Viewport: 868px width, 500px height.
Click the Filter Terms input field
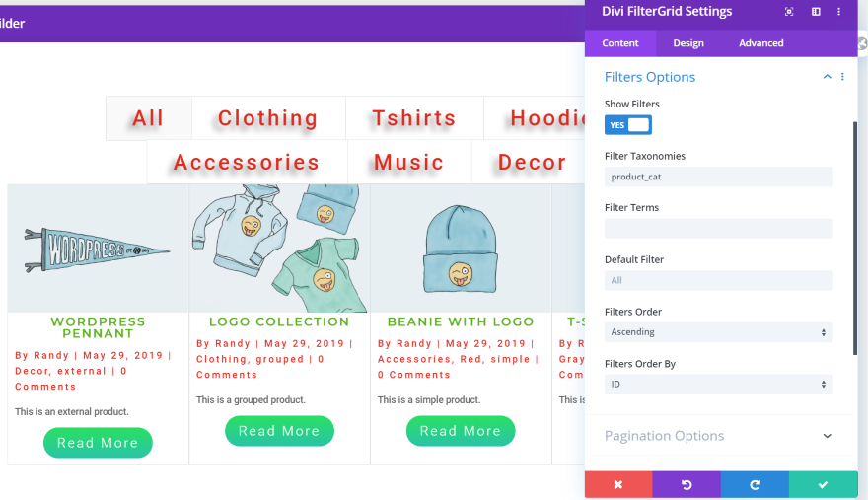[x=718, y=229]
